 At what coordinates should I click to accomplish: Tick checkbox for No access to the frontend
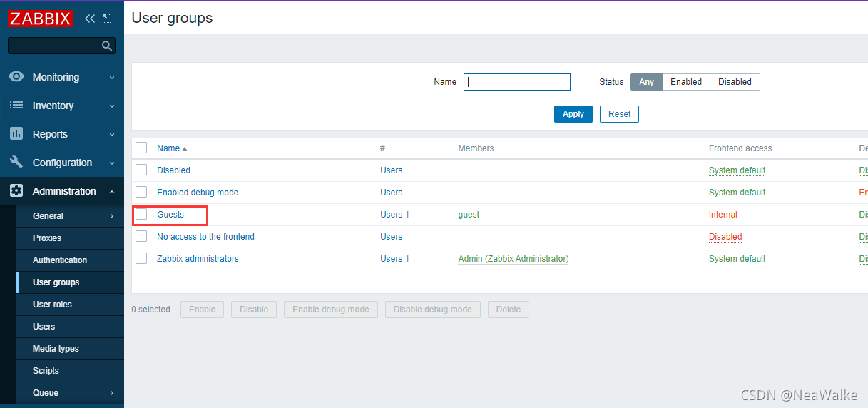141,236
